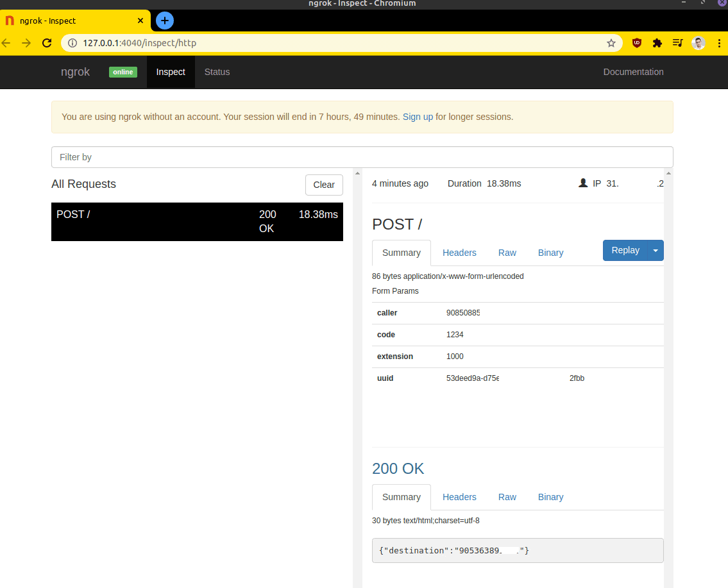Click the bookmark star icon in address bar
Viewport: 728px width, 588px height.
point(611,43)
